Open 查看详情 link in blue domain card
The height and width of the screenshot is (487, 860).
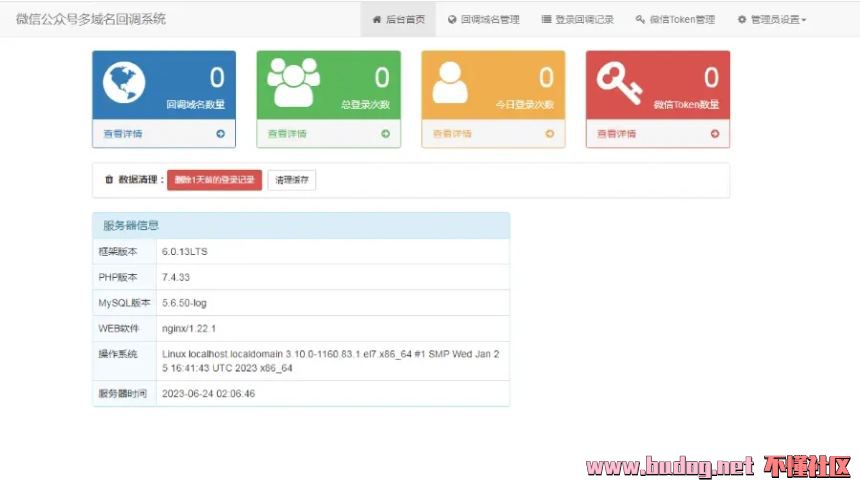123,133
